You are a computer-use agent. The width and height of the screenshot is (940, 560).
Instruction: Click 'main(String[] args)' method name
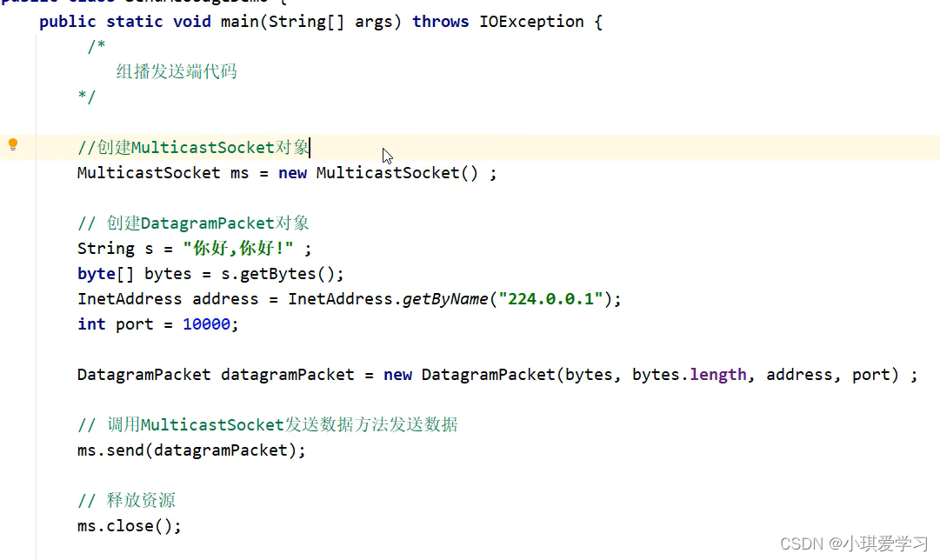(310, 23)
